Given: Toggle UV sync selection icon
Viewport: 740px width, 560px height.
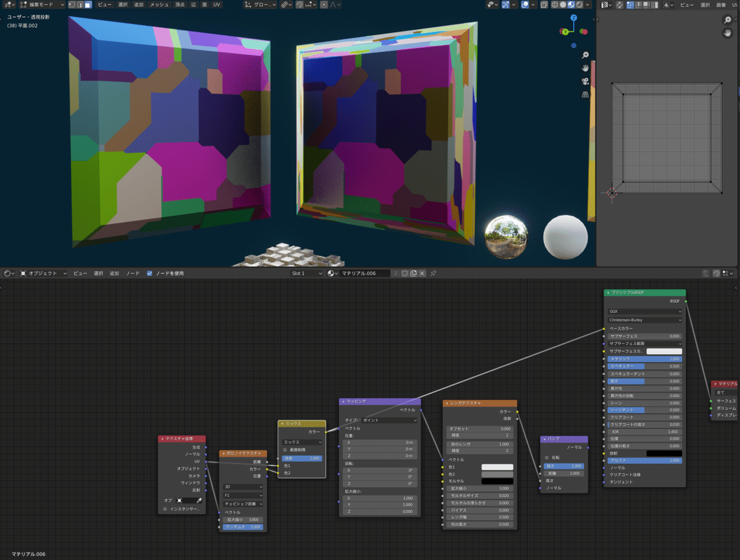Looking at the screenshot, I should coord(620,4).
